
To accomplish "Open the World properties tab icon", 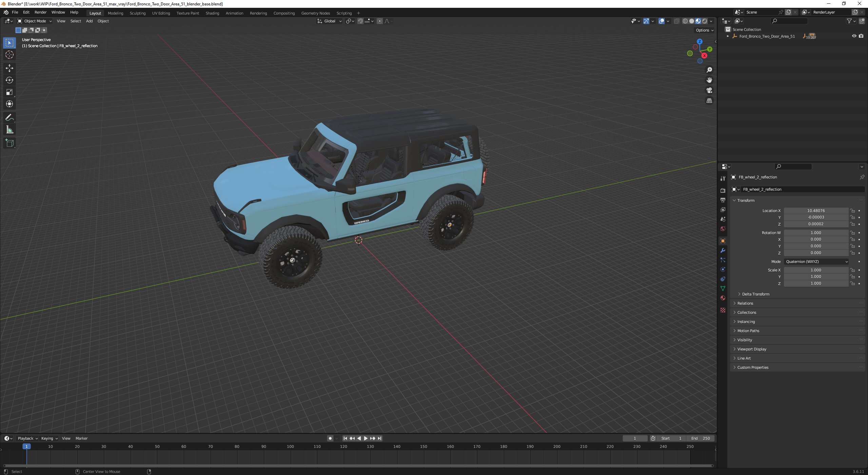I will tap(723, 229).
